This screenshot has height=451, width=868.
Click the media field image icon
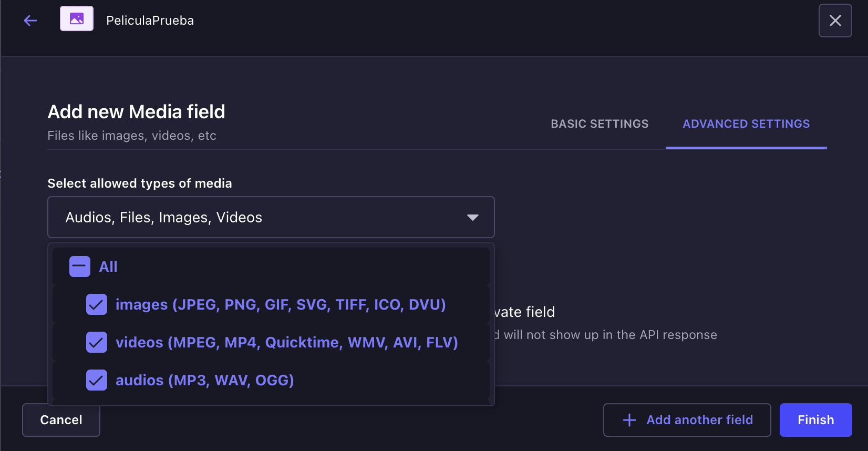pyautogui.click(x=77, y=19)
